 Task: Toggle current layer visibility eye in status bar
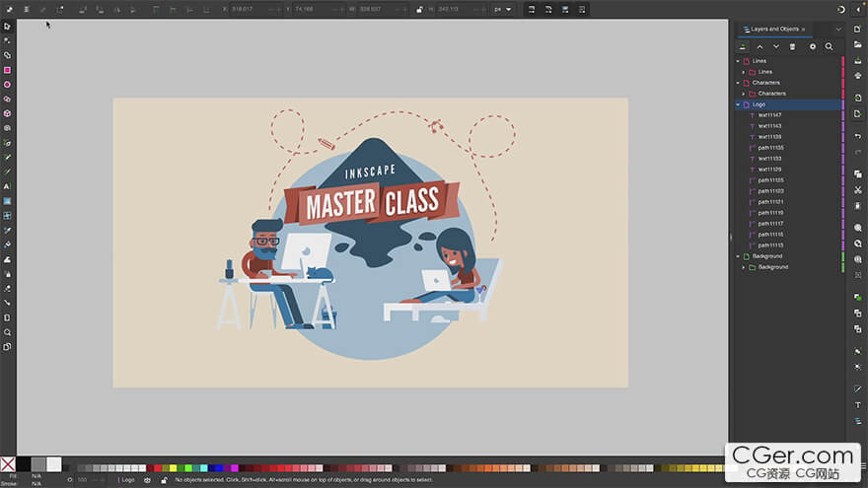147,480
